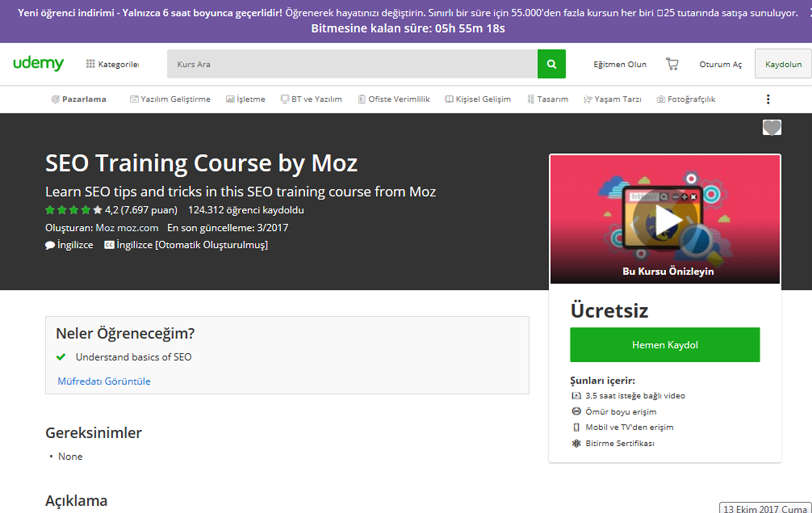Open the shopping cart icon
Viewport: 812px width, 513px height.
tap(672, 64)
